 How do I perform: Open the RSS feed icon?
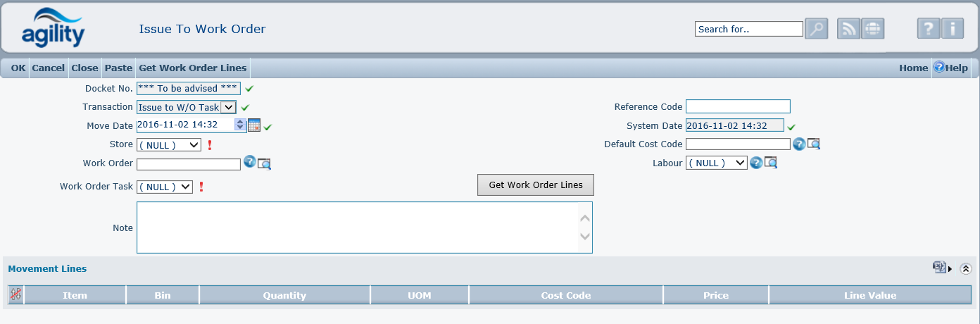[848, 29]
